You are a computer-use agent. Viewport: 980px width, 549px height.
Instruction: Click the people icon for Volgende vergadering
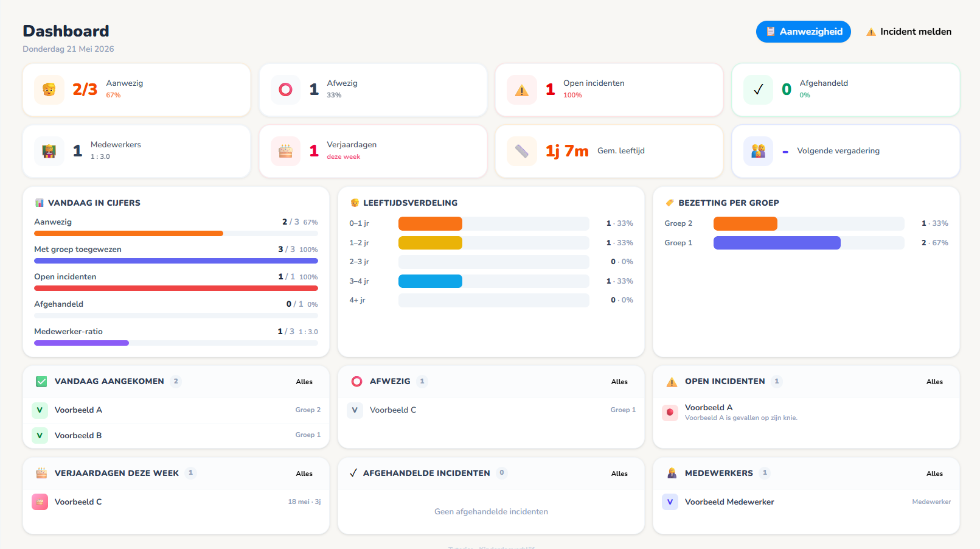758,151
